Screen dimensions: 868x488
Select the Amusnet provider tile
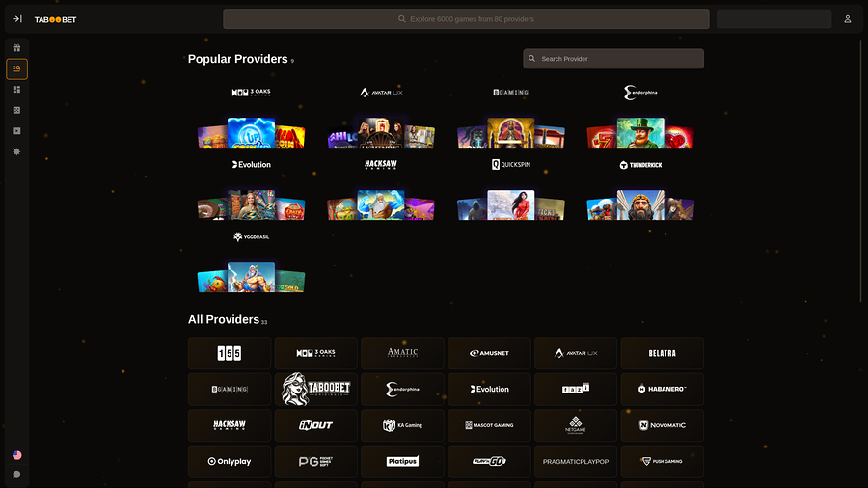[x=489, y=353]
